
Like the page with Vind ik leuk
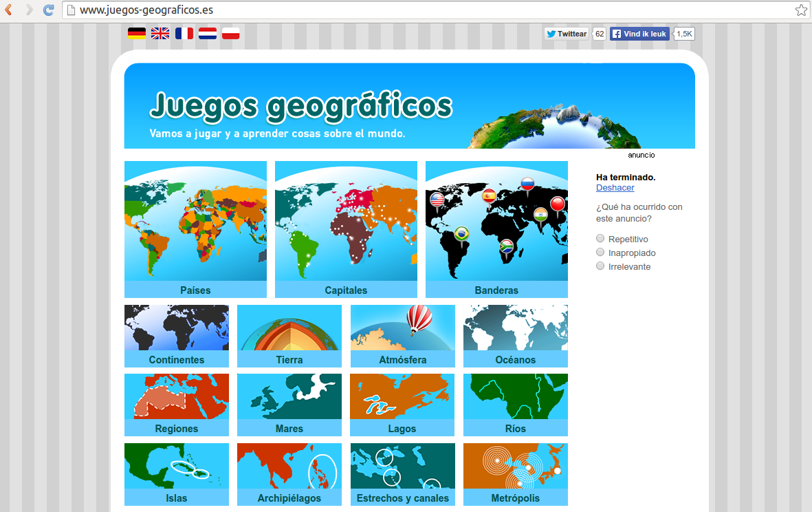click(x=639, y=33)
